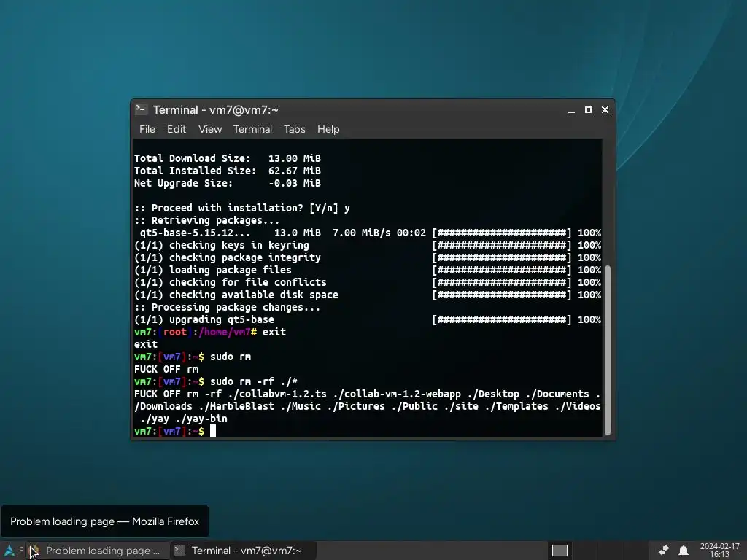Click the 'sudo rm' command line

(193, 357)
